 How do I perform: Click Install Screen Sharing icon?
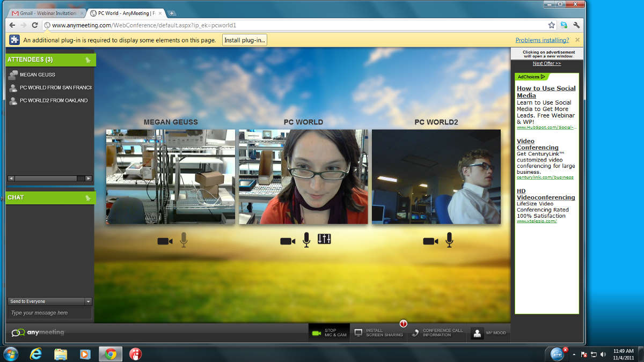coord(358,333)
